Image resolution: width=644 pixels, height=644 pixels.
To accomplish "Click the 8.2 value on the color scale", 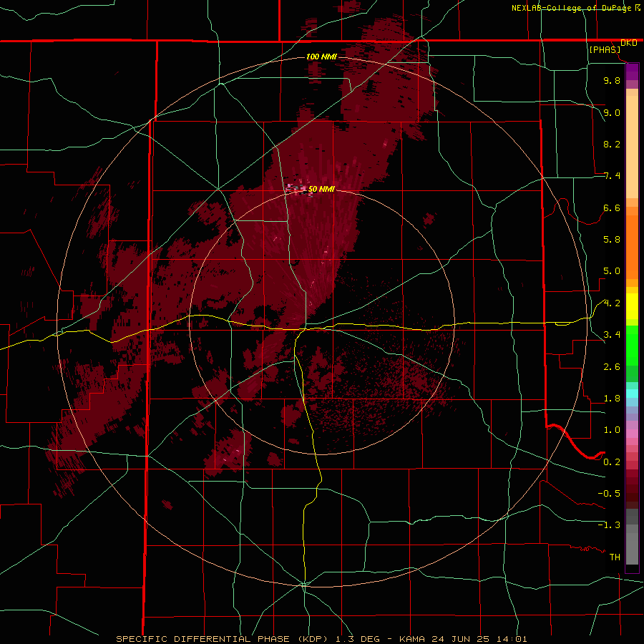I will (x=612, y=144).
